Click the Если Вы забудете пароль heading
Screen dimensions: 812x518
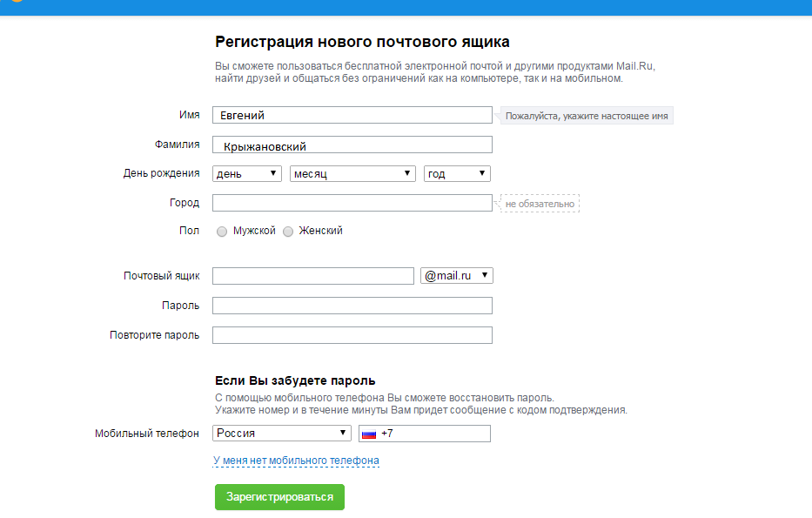(x=295, y=380)
